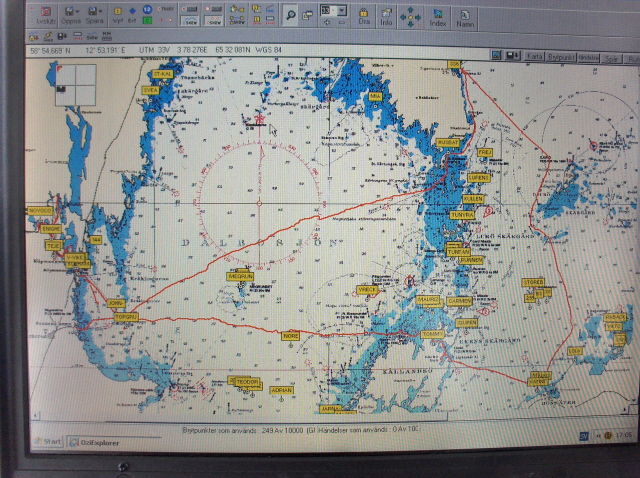Activate the Dra drag tool
Viewport: 640px width, 478px height.
364,15
